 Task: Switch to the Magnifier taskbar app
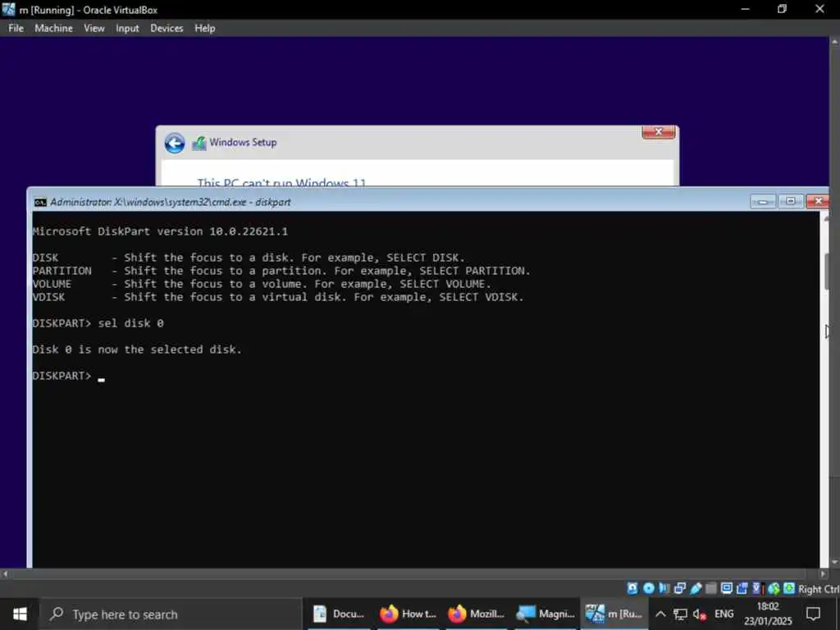pyautogui.click(x=545, y=614)
